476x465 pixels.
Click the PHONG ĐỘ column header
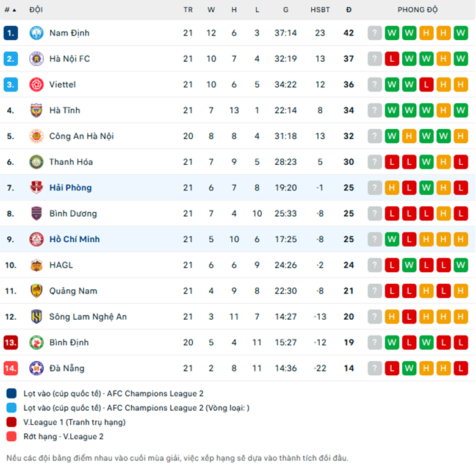tap(417, 10)
